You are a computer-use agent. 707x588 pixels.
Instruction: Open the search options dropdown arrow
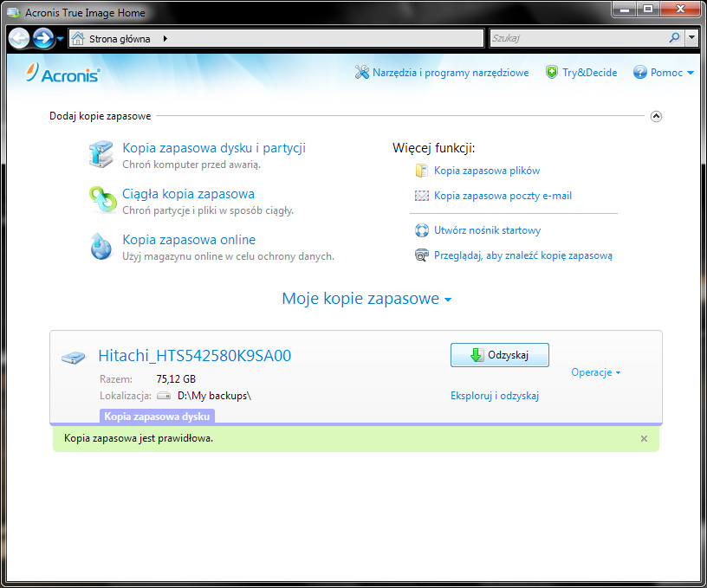click(691, 38)
